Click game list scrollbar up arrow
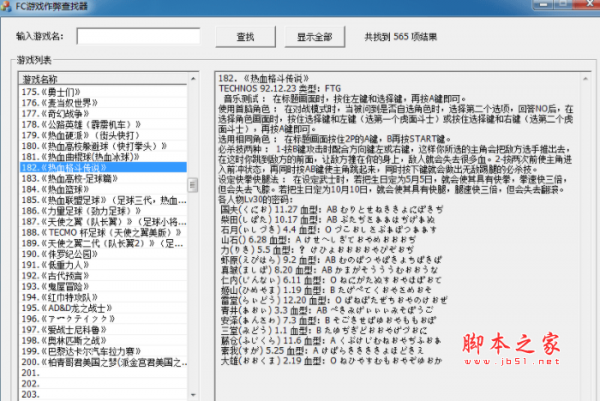This screenshot has height=401, width=600. click(x=193, y=78)
